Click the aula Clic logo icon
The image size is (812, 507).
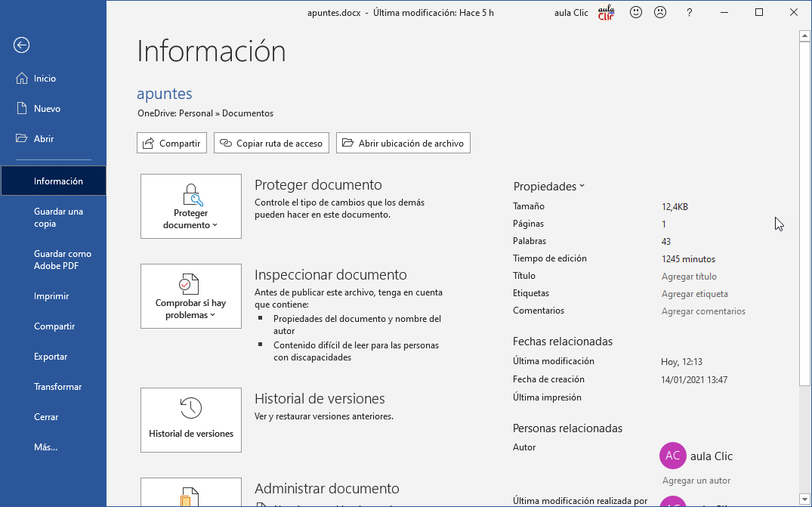pos(606,13)
